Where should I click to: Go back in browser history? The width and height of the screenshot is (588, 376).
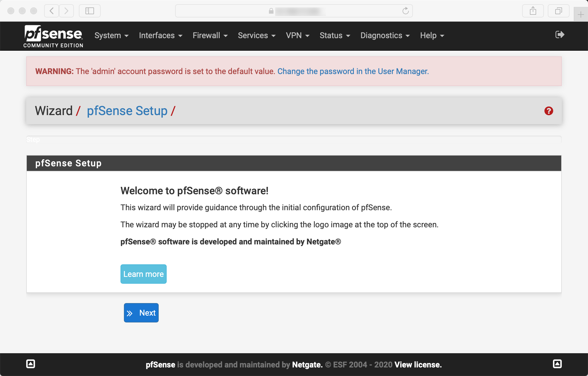[x=52, y=11]
